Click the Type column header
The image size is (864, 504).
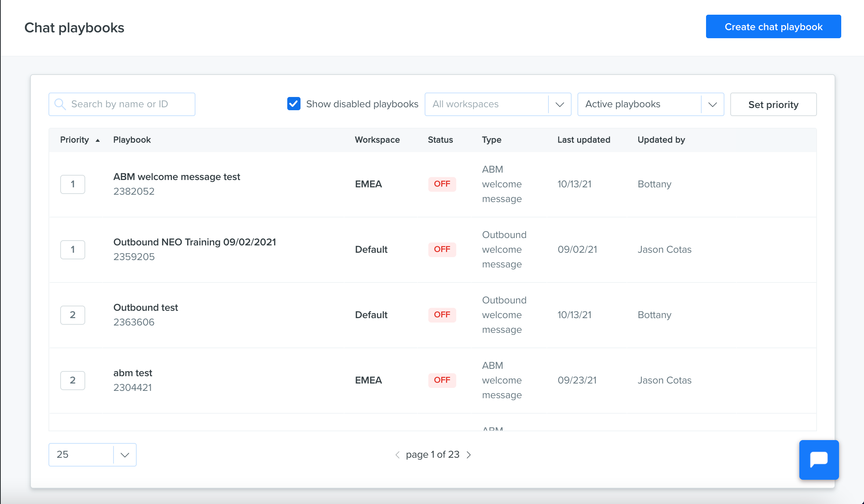492,140
